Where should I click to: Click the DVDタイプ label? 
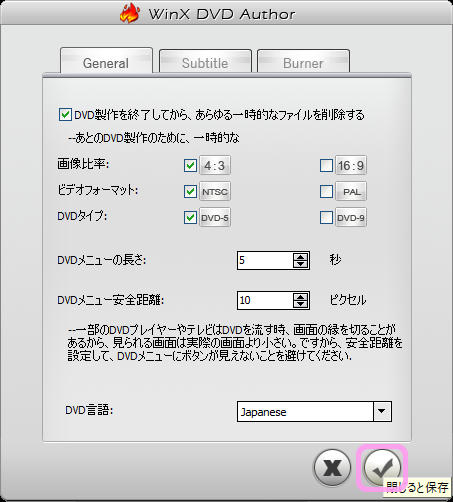[82, 216]
